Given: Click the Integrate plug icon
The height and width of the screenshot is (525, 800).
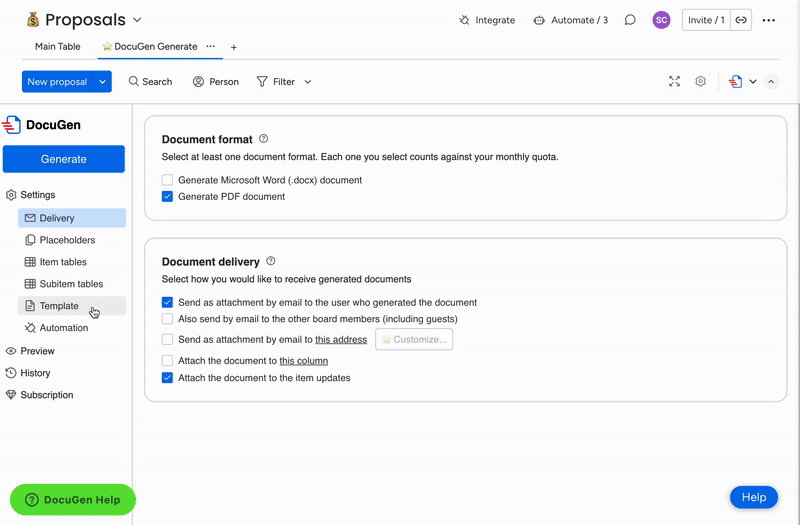Looking at the screenshot, I should coord(464,20).
